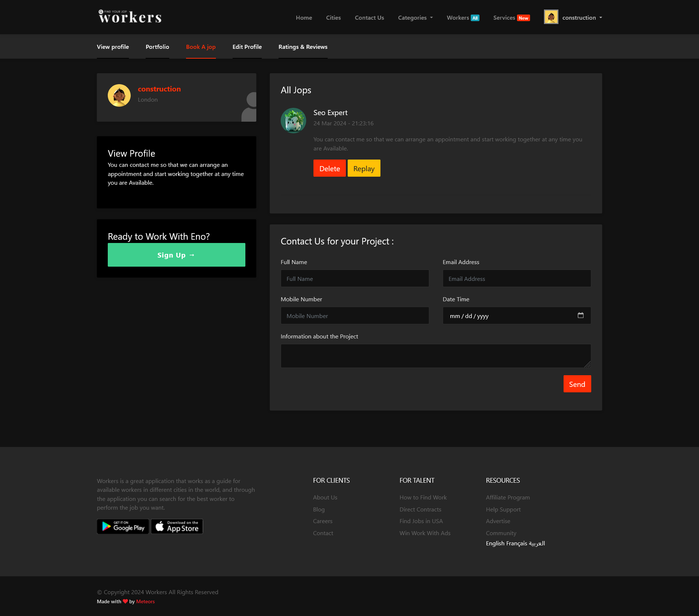Click the green Sign Up button

[x=176, y=255]
